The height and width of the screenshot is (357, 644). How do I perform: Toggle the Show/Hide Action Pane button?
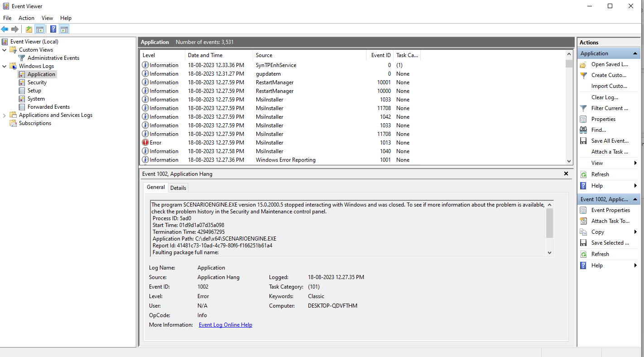tap(64, 29)
